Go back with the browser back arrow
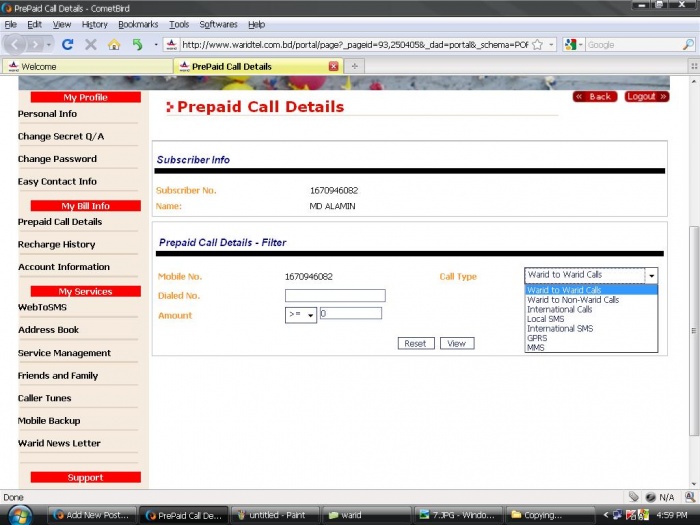 coord(15,45)
